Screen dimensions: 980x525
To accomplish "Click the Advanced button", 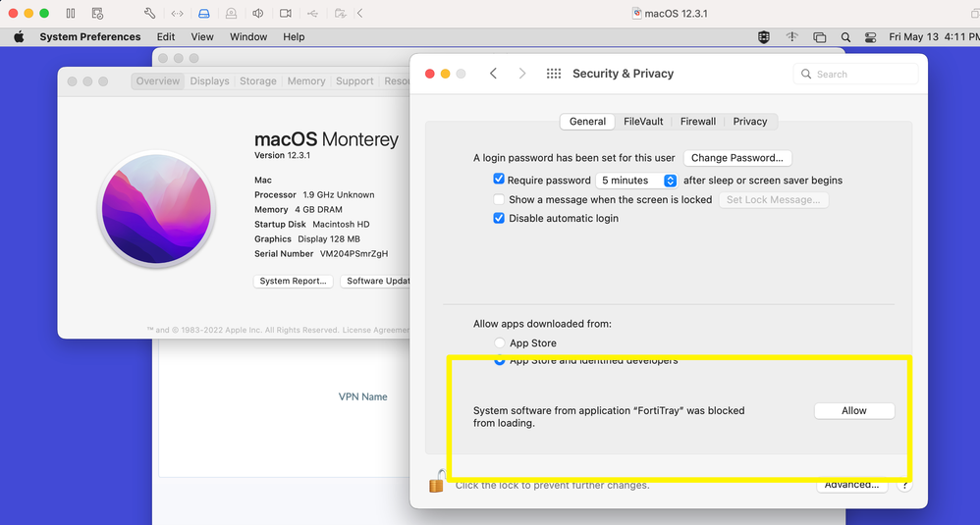I will (x=852, y=485).
